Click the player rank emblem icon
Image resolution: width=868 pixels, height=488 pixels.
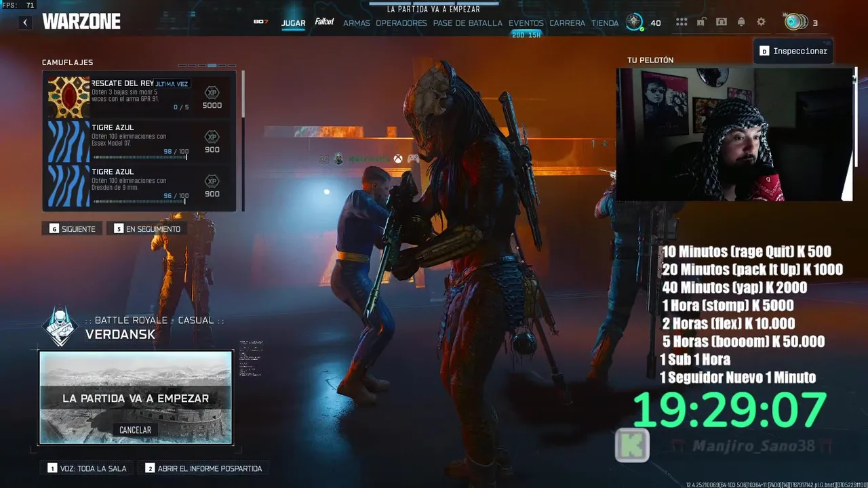(634, 22)
